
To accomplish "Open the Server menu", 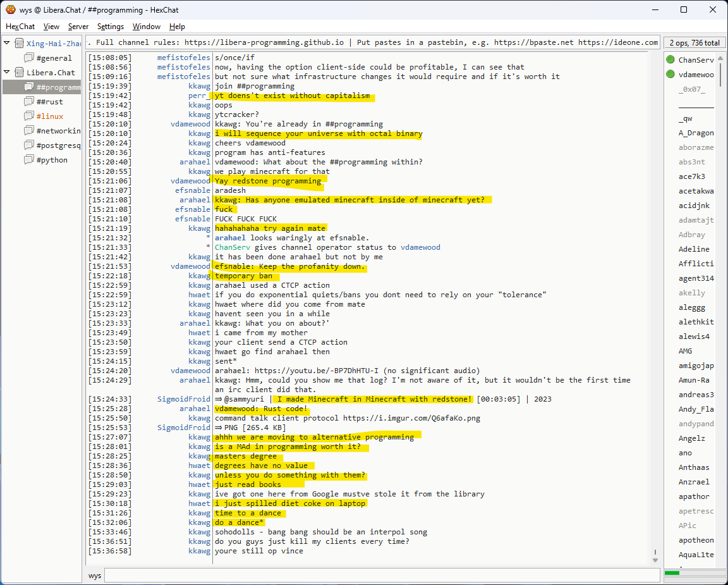I will pos(78,27).
